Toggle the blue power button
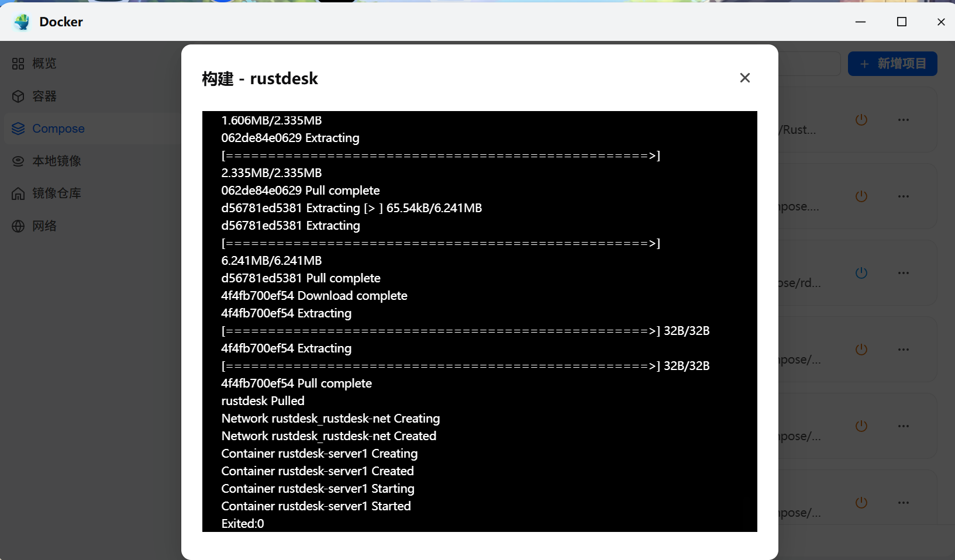This screenshot has height=560, width=955. 861,273
